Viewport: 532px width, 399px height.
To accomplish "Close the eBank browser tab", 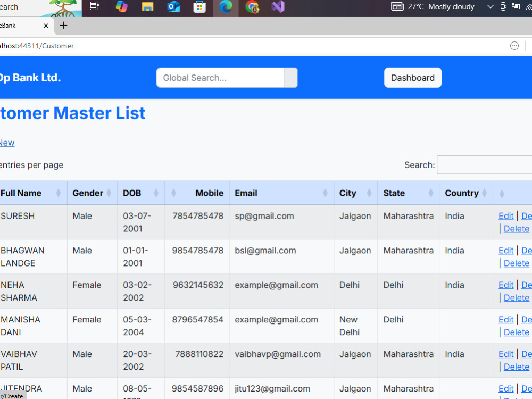I will 46,26.
